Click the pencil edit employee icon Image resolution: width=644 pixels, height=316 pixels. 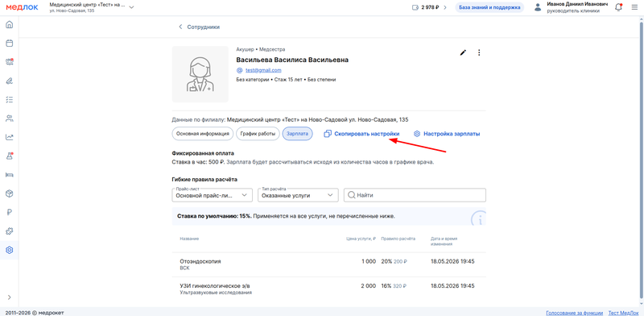pos(463,52)
